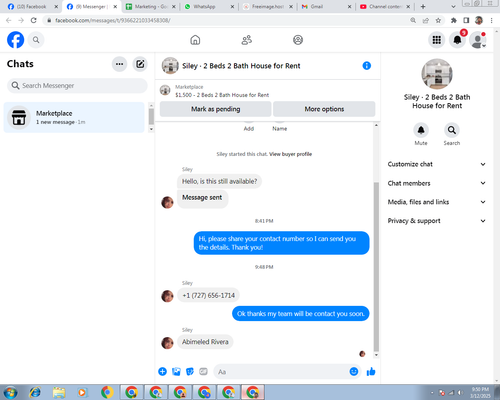
Task: Switch to the Marketing Google Sheets tab
Action: pyautogui.click(x=151, y=6)
